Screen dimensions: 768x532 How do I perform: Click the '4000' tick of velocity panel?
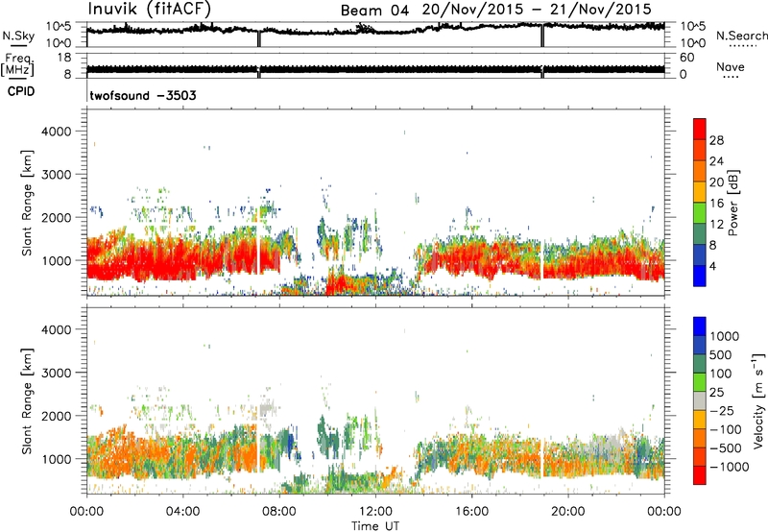pos(57,329)
